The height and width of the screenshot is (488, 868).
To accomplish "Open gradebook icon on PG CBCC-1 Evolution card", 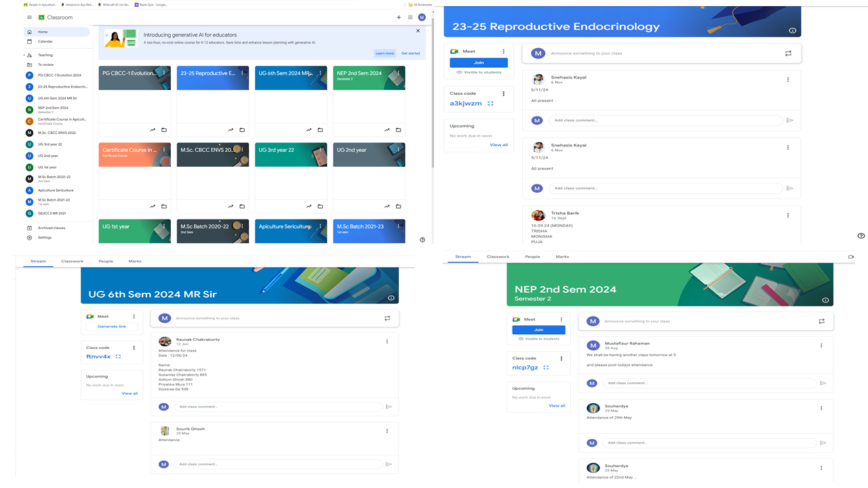I will [x=153, y=130].
